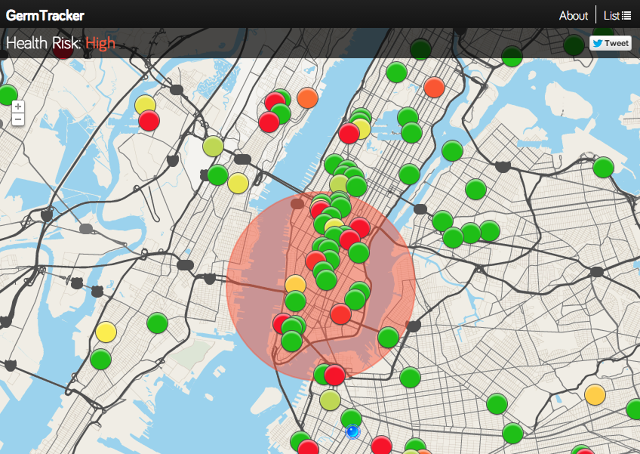Select the isolated green marker at far right
640x454 pixels.
[x=603, y=167]
